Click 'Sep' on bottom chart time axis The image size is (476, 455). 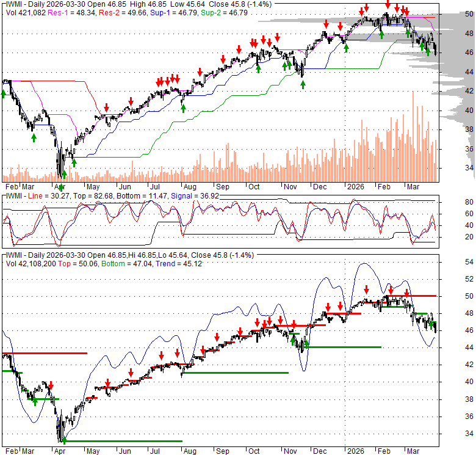coord(223,451)
